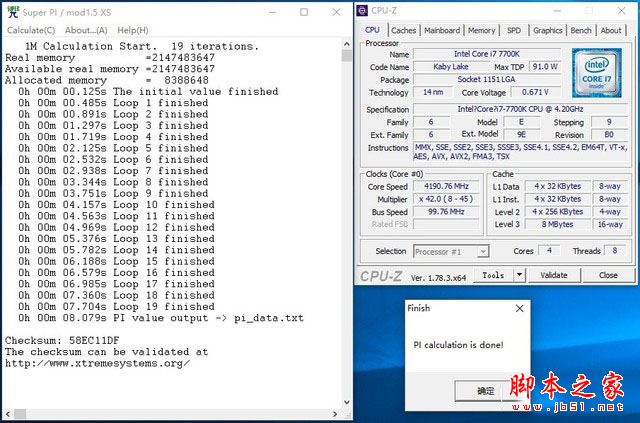This screenshot has width=640, height=423.
Task: Close the Super PI window
Action: [336, 12]
